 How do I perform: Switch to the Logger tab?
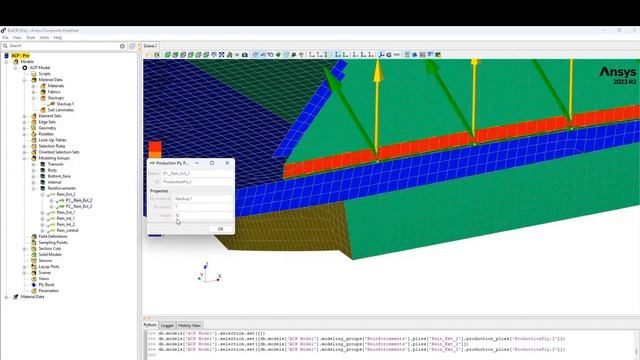(x=167, y=325)
